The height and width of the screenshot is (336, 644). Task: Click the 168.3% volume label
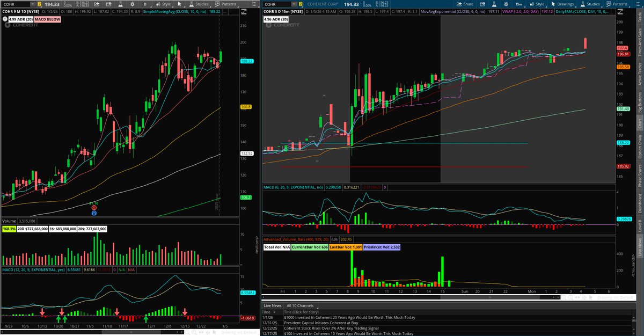pyautogui.click(x=10, y=229)
